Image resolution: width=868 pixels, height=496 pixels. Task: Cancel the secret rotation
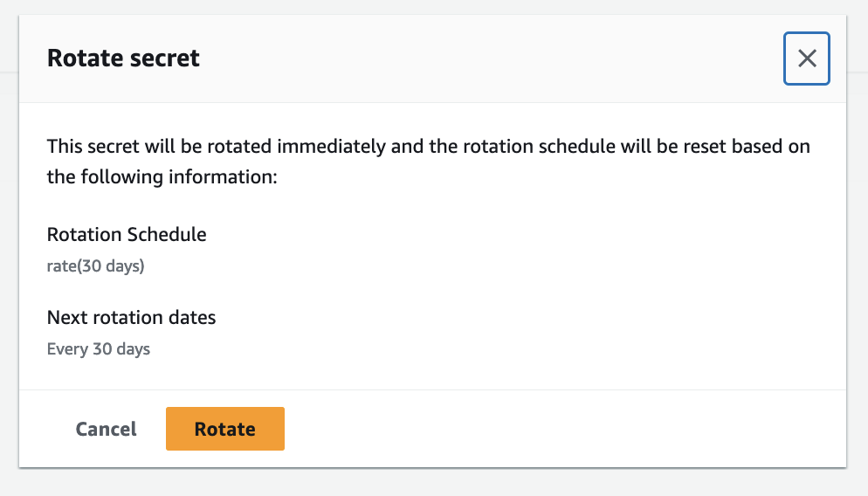point(106,429)
